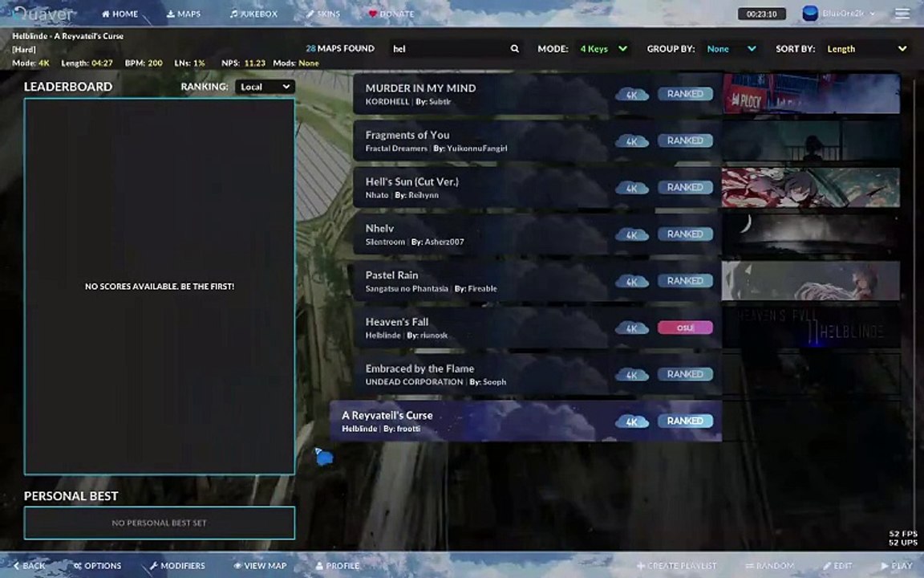Click the search magnifier icon
924x578 pixels.
pos(514,48)
